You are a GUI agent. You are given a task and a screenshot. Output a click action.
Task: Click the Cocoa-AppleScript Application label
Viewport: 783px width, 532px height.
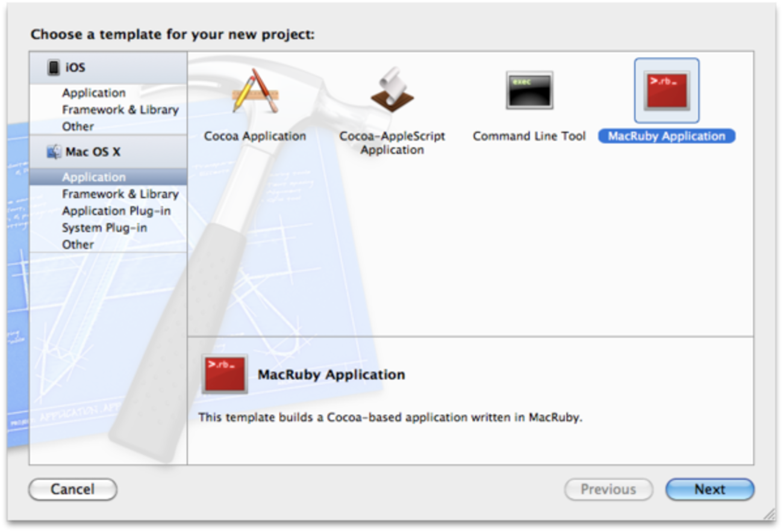(x=392, y=143)
